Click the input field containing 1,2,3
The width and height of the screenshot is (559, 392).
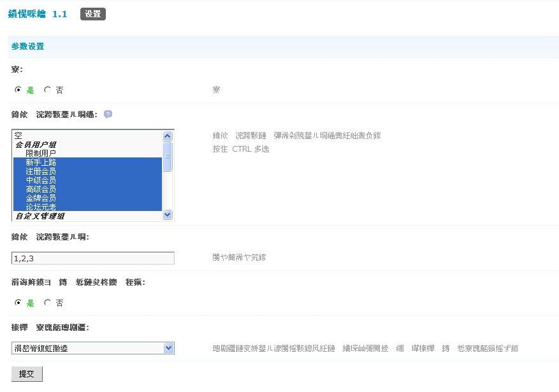[92, 258]
